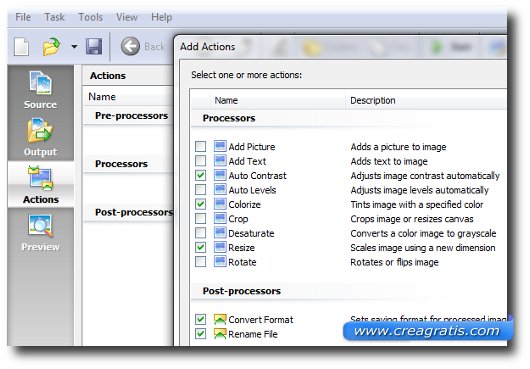Click the Auto Levels action icon
Image resolution: width=530 pixels, height=369 pixels.
tap(220, 190)
